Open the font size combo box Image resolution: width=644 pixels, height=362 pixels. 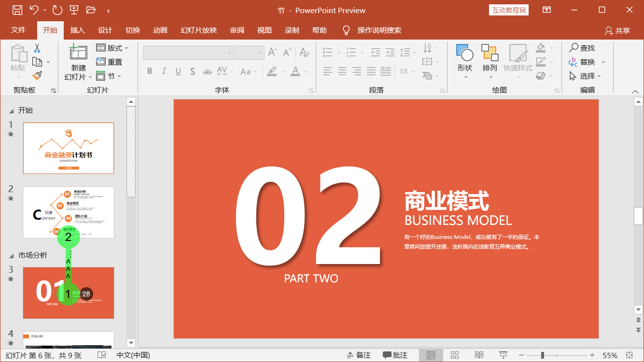pos(249,53)
